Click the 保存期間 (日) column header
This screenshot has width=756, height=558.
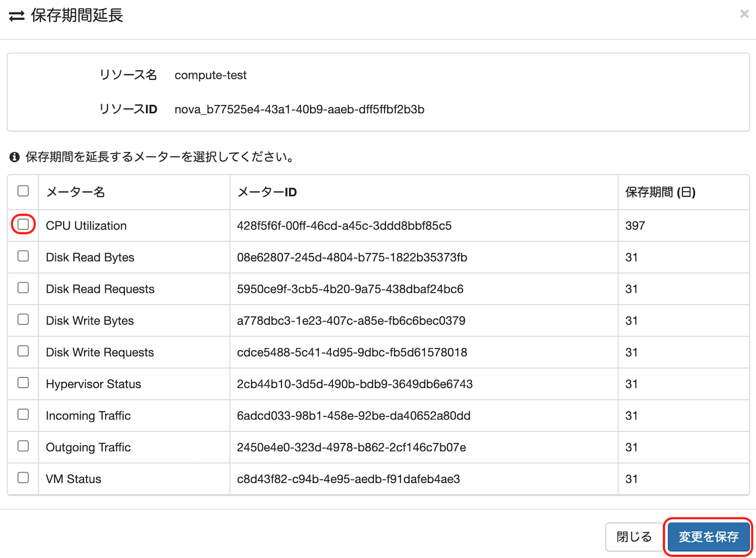(660, 193)
